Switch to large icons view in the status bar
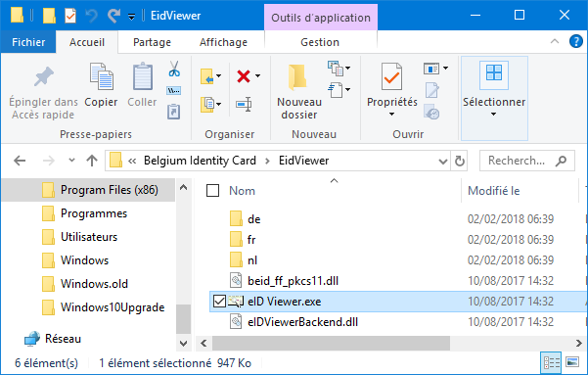The width and height of the screenshot is (588, 375). tap(572, 362)
